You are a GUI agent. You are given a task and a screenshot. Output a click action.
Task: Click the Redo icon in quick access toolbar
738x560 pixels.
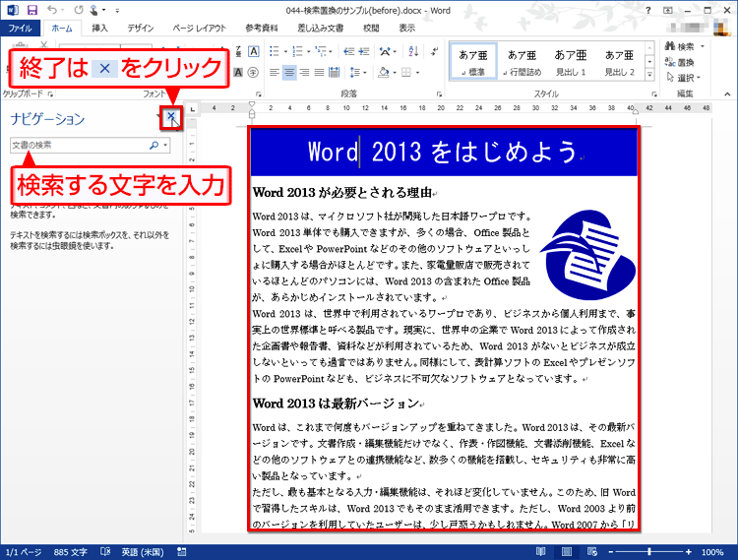click(78, 10)
